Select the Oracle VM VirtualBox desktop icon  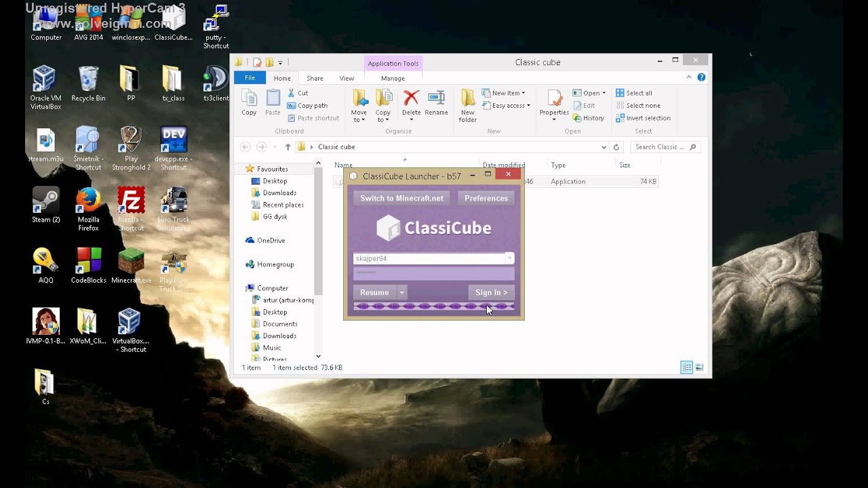(x=45, y=88)
